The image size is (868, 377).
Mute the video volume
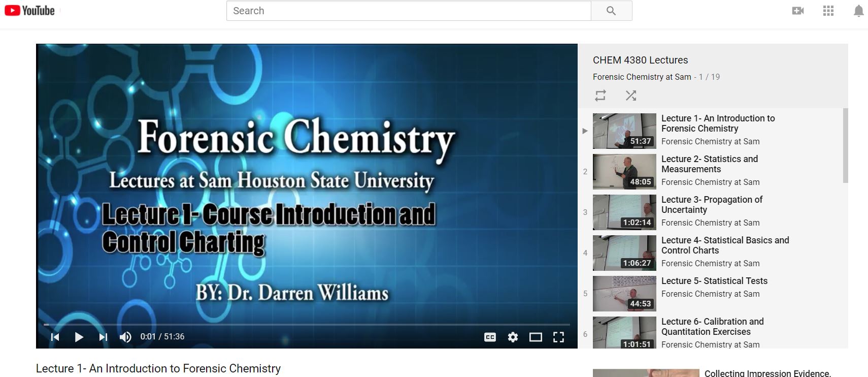pos(125,337)
